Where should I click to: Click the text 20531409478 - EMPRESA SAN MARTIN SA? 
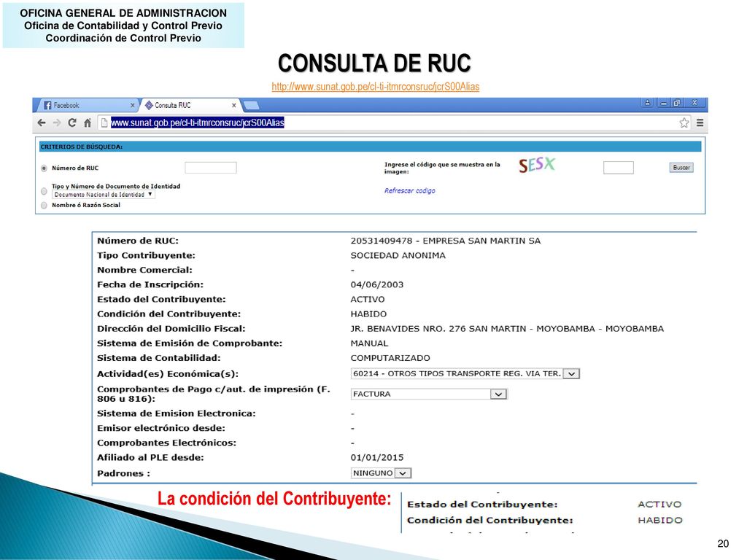pos(446,241)
